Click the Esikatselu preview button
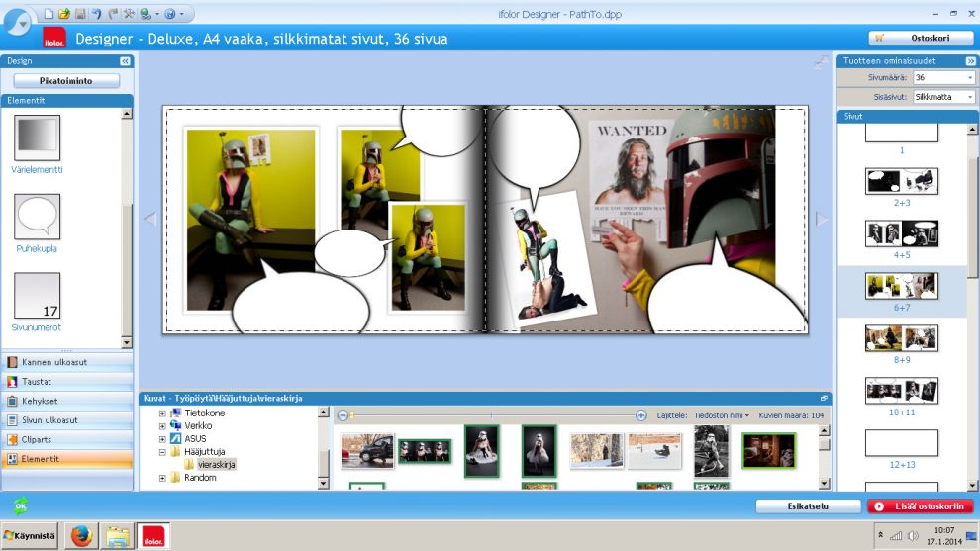The image size is (980, 551). point(808,506)
